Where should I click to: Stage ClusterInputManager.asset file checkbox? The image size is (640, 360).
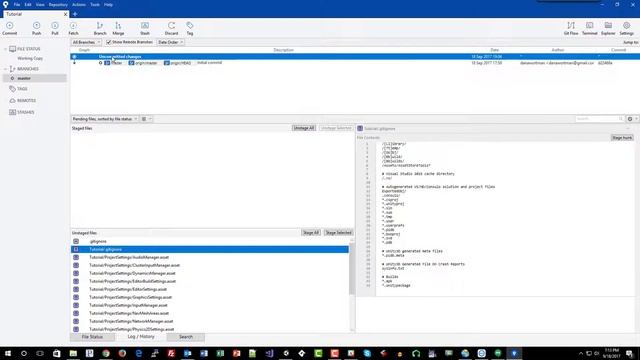coord(76,265)
